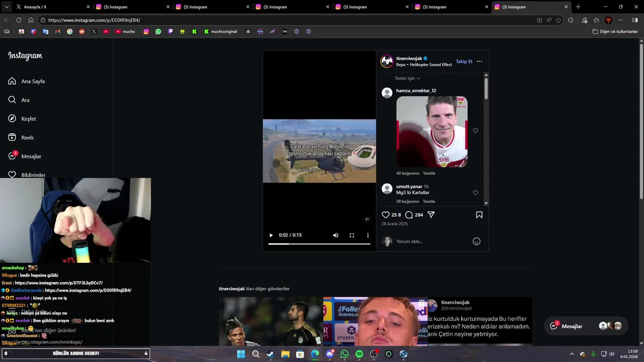Like umutt.yanar's comment
Screen dimensions: 644x362
pyautogui.click(x=475, y=193)
